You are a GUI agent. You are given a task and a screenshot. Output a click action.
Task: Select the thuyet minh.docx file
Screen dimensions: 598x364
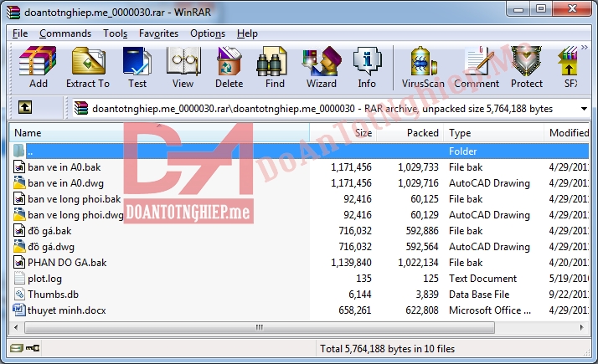click(x=61, y=310)
